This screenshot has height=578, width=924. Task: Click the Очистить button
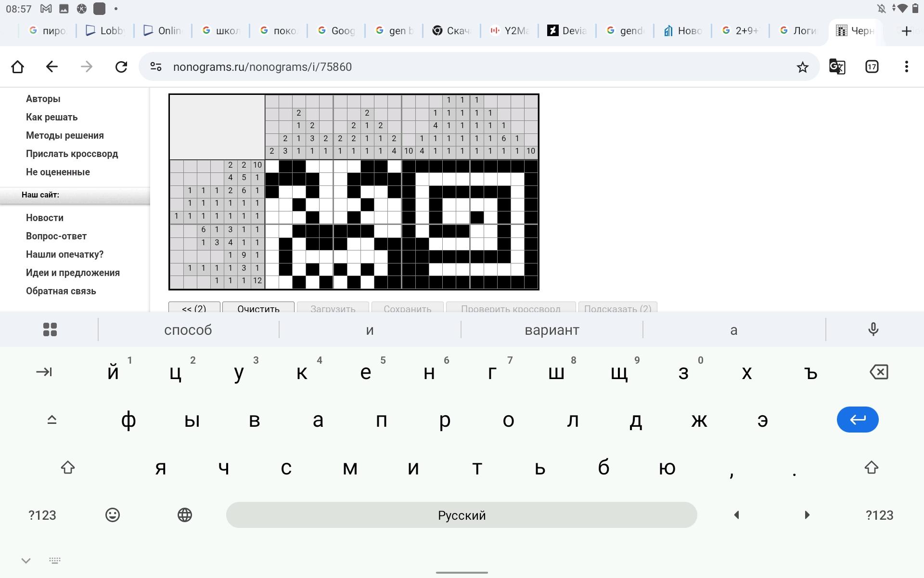click(258, 307)
